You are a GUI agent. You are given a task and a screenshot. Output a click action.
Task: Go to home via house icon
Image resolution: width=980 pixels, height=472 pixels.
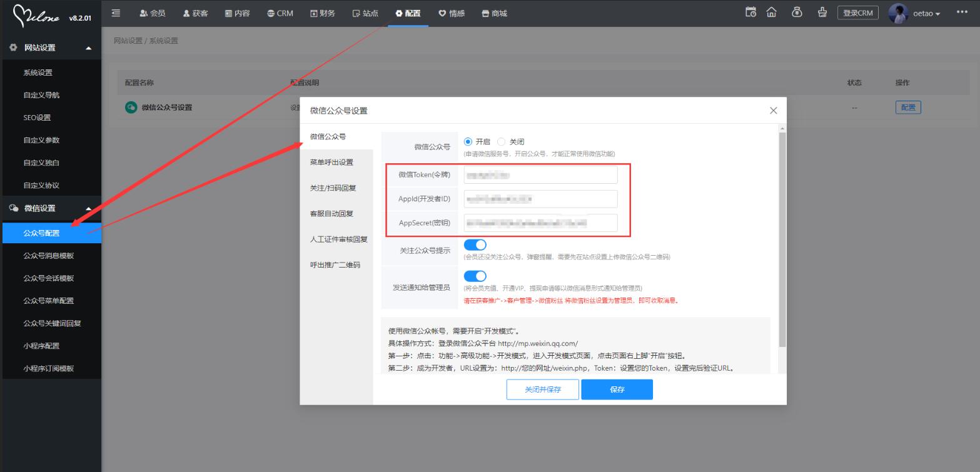pos(772,13)
